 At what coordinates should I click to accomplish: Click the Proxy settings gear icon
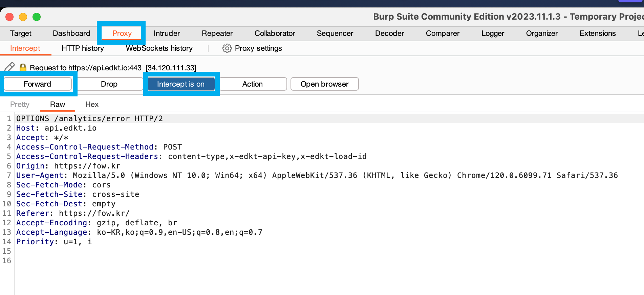point(227,48)
